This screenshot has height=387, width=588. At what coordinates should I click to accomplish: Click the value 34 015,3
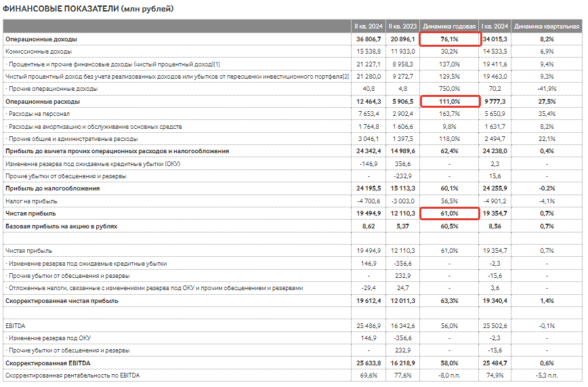coord(495,39)
